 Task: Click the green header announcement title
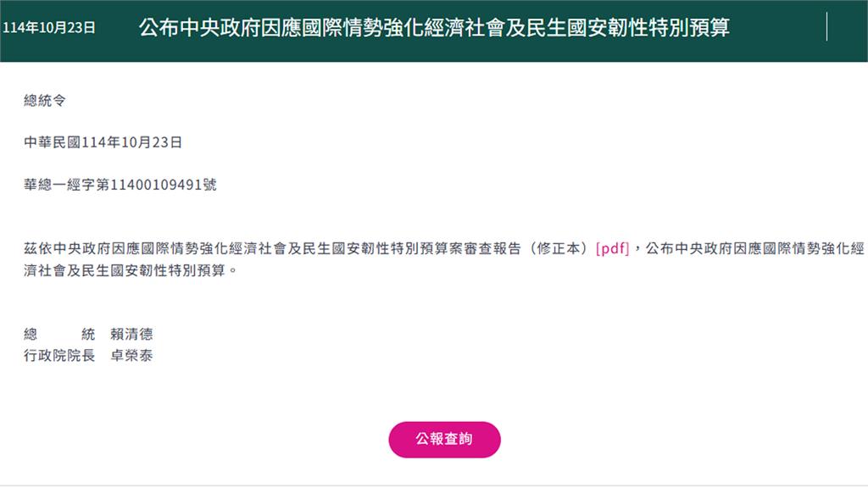click(434, 28)
